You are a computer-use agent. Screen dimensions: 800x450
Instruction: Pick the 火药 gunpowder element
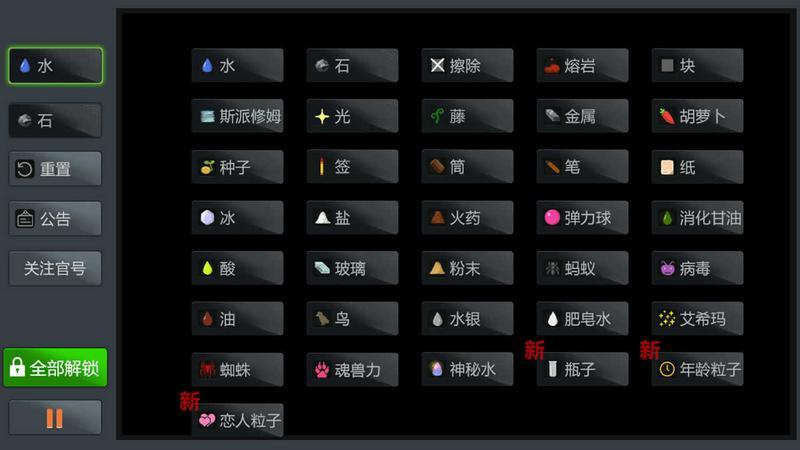coord(467,217)
